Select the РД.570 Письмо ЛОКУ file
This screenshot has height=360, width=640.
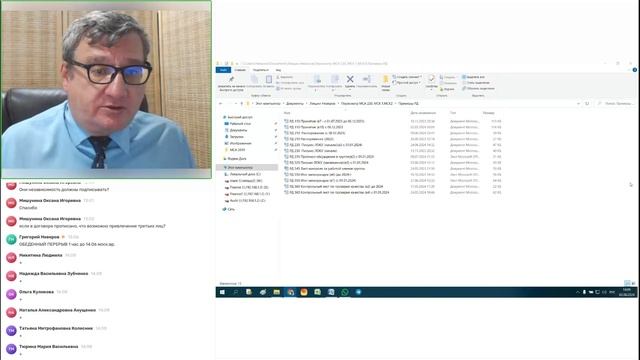tap(392, 162)
